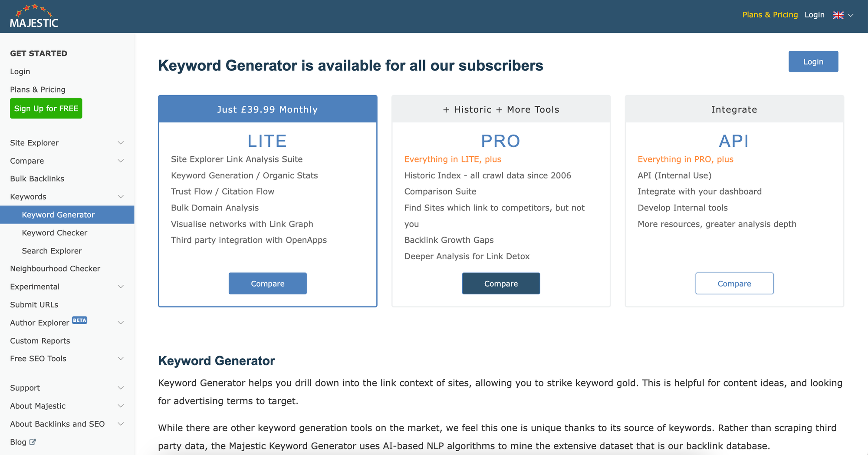The image size is (868, 455).
Task: Click Compare button under API plan
Action: [x=734, y=284]
